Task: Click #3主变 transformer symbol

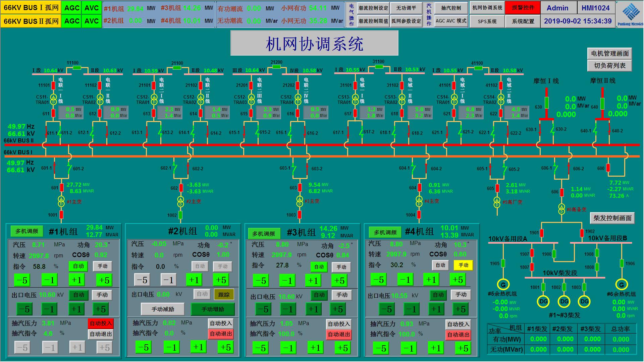Action: [300, 201]
